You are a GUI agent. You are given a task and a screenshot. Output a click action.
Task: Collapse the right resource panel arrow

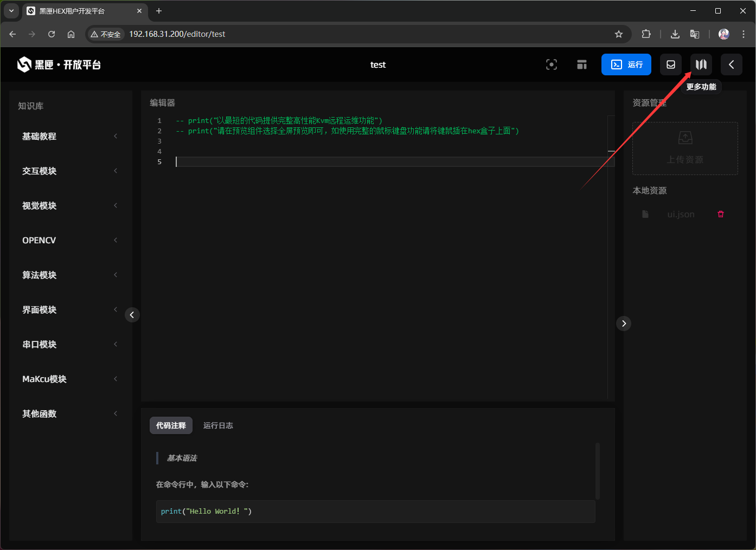[624, 323]
